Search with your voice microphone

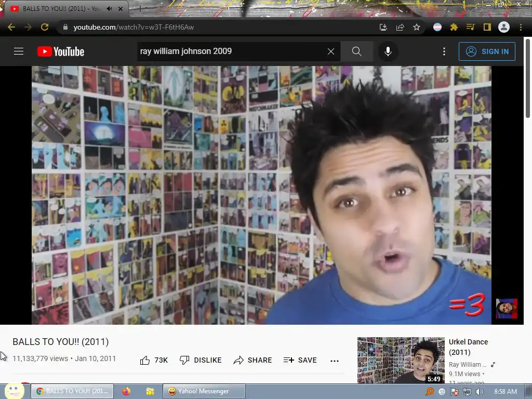[388, 51]
